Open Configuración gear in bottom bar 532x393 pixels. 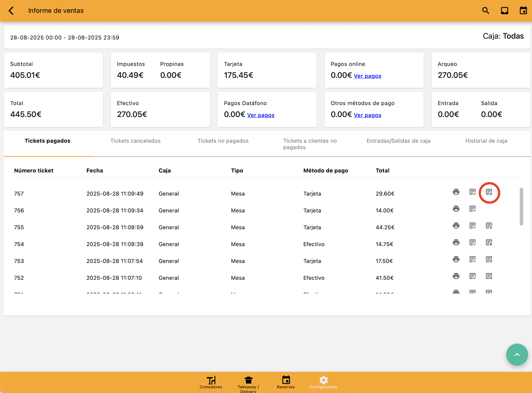(323, 382)
